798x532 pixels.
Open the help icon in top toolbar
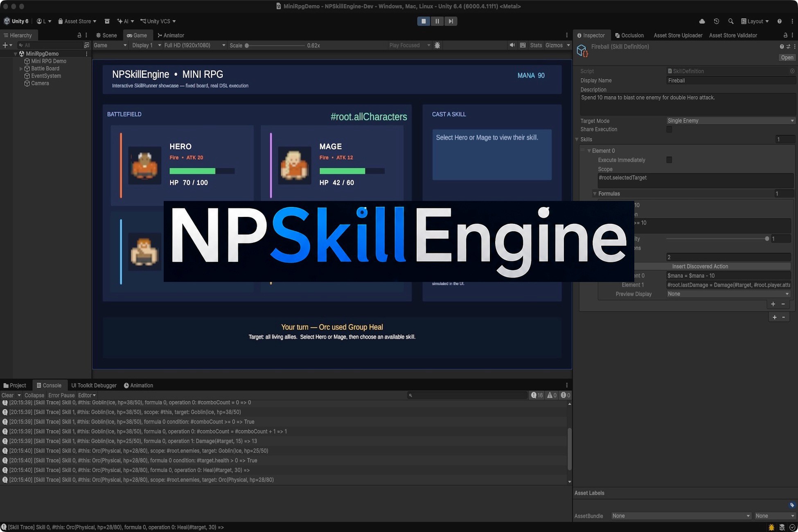779,21
